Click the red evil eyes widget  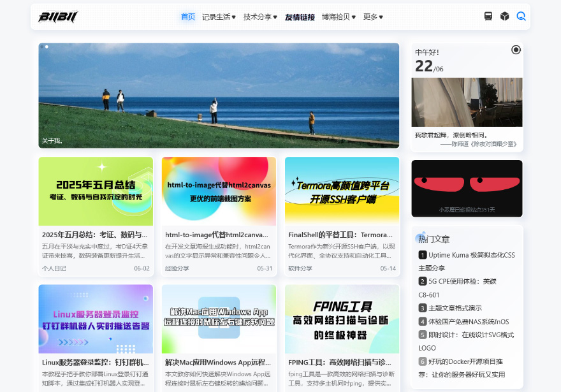(467, 187)
